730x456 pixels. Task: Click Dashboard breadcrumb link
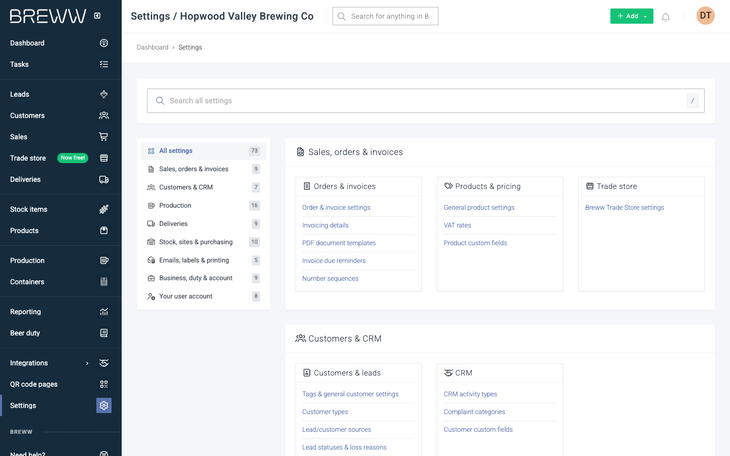tap(152, 48)
